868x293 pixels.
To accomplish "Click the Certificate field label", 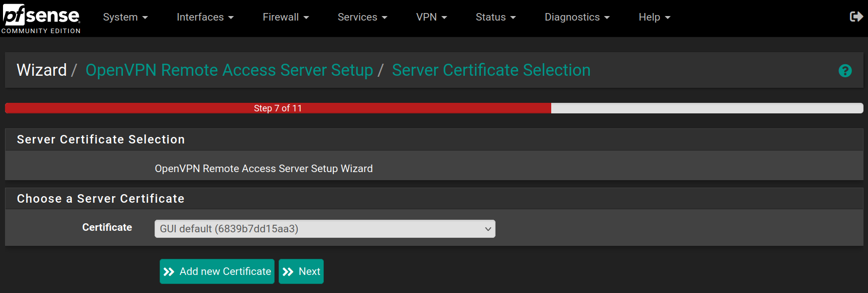I will (107, 227).
